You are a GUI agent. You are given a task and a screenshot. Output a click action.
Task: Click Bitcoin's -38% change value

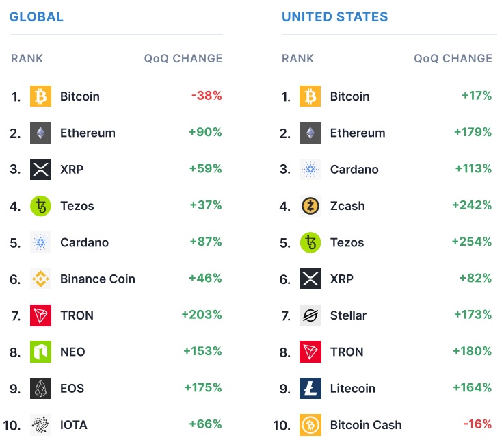coord(206,96)
